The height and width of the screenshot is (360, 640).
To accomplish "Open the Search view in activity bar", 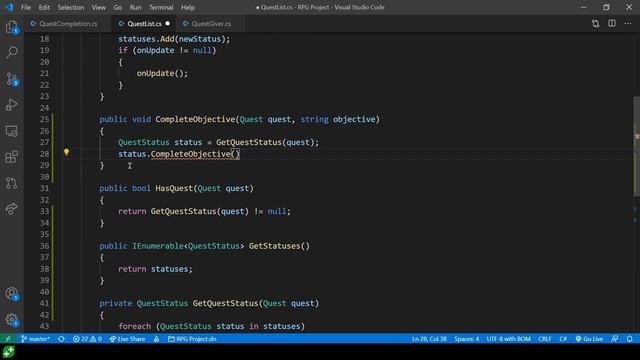I will [x=11, y=52].
